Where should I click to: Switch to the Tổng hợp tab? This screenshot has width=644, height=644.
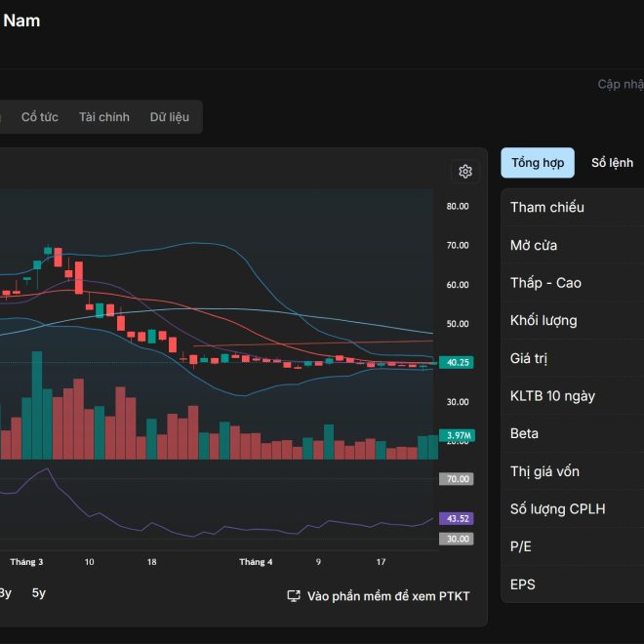pos(538,163)
